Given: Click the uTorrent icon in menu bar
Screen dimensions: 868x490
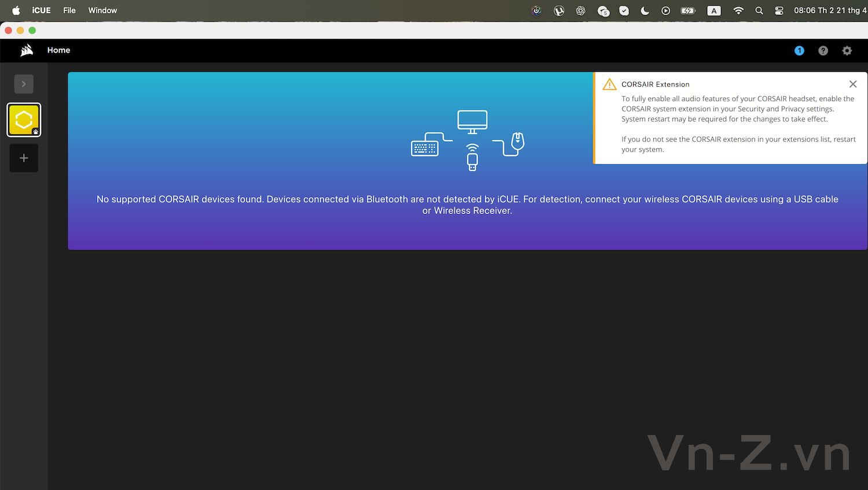Looking at the screenshot, I should tap(558, 10).
